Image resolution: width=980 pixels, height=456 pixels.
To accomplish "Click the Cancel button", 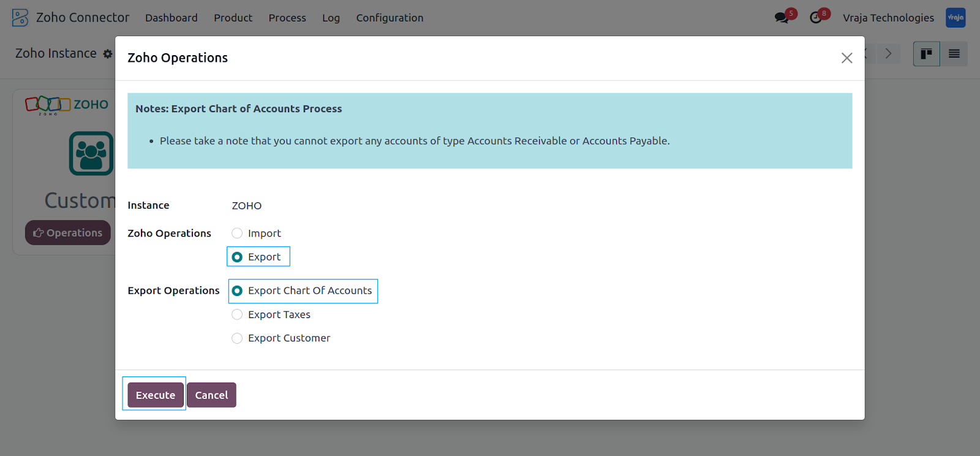I will (211, 395).
